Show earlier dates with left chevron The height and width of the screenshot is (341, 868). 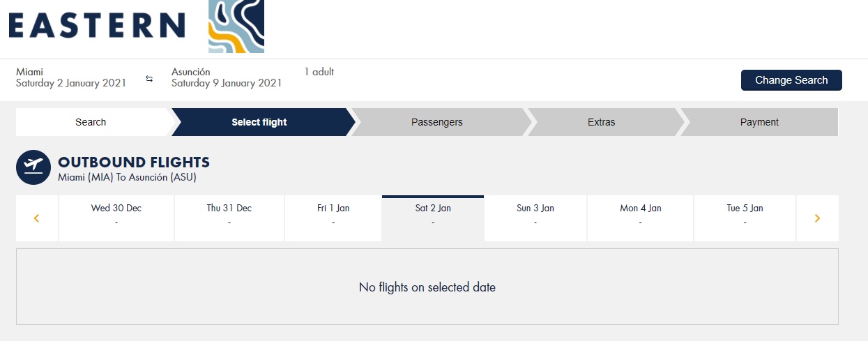pos(36,218)
